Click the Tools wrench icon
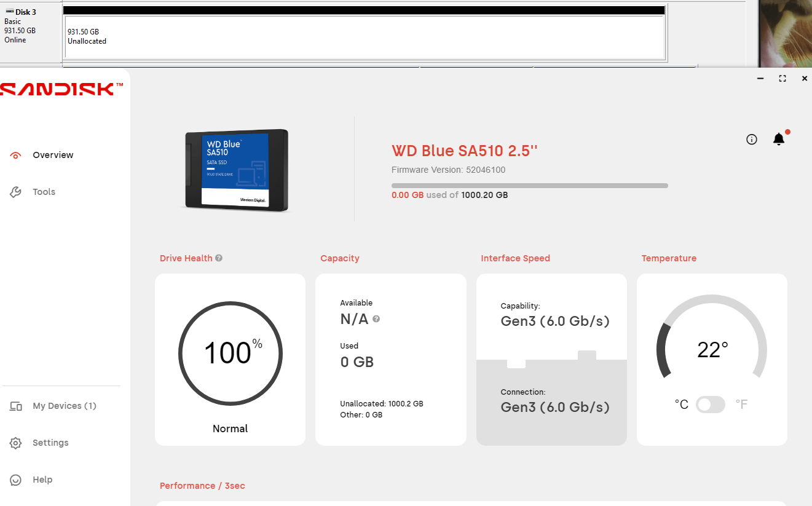Viewport: 812px width, 506px height. coord(16,192)
